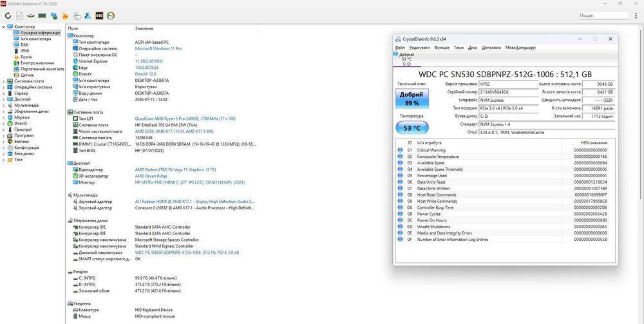Click the Refresh icon in AIDA64 toolbar
The image size is (644, 324).
[7, 15]
